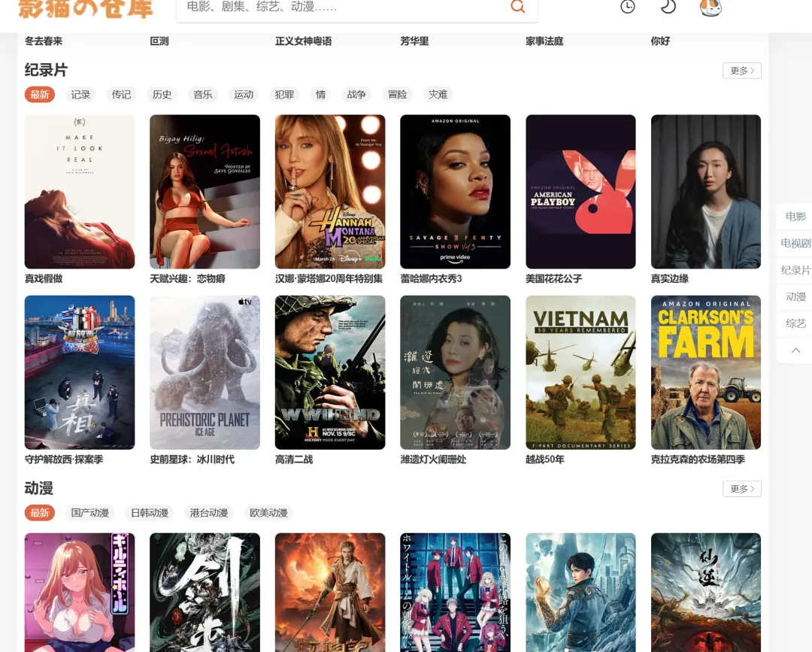Click the title link 蕾哈娜内衣秀3

pyautogui.click(x=431, y=278)
